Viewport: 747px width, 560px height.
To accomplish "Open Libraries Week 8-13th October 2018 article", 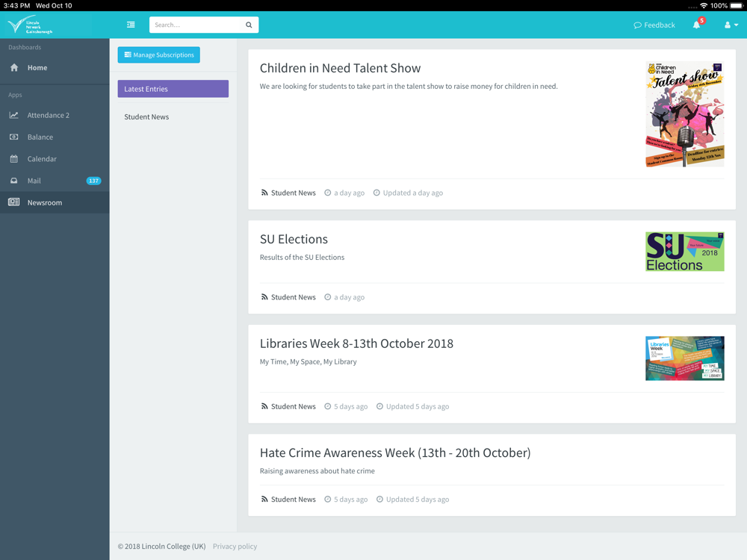I will pos(356,343).
